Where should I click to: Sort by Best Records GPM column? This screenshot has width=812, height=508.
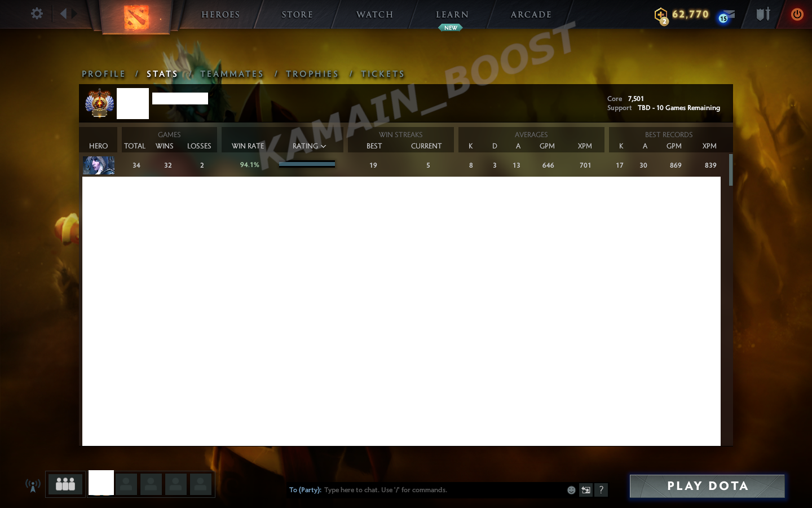674,146
